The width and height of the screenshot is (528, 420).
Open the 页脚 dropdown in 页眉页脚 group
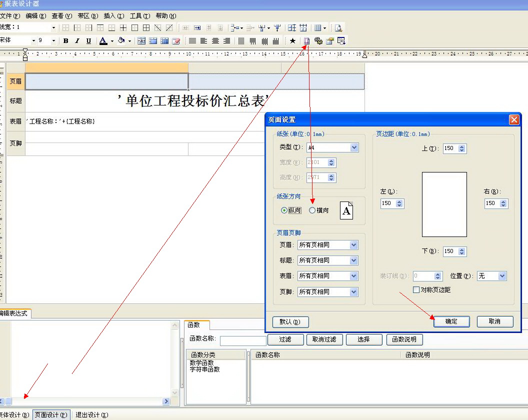coord(353,292)
